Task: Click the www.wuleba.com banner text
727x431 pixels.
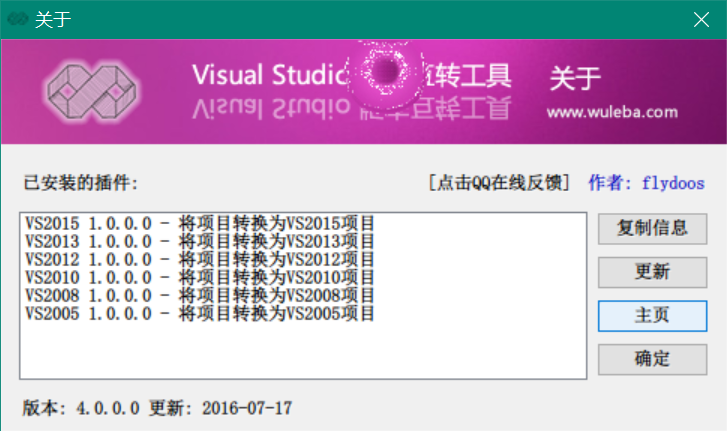Action: pos(612,112)
